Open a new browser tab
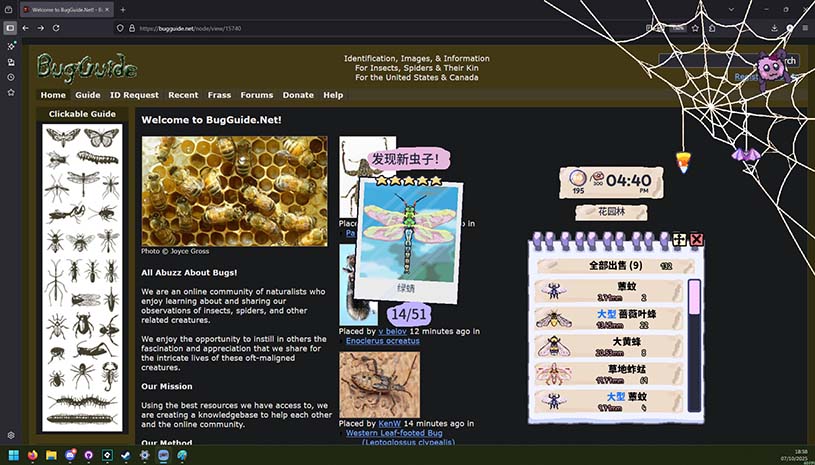 pos(122,9)
